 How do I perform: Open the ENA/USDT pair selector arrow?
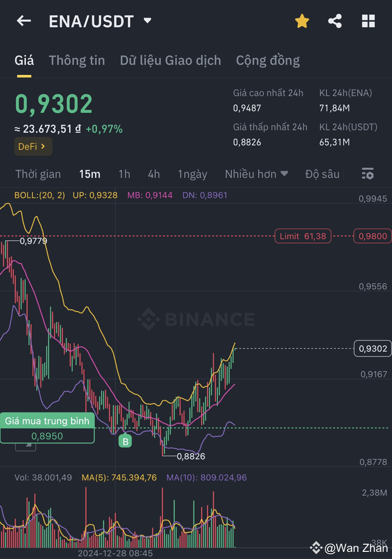147,21
